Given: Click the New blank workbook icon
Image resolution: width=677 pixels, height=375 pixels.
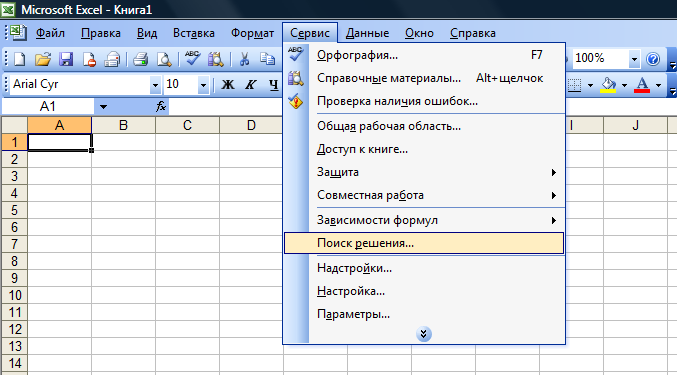Looking at the screenshot, I should 19,59.
